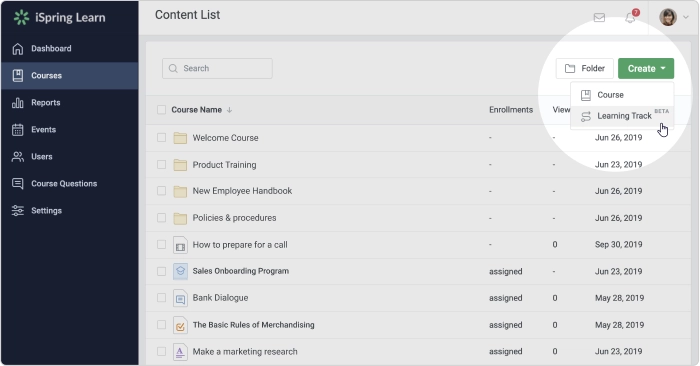Open the Bank Dialogue item
This screenshot has height=366, width=700.
coord(220,298)
